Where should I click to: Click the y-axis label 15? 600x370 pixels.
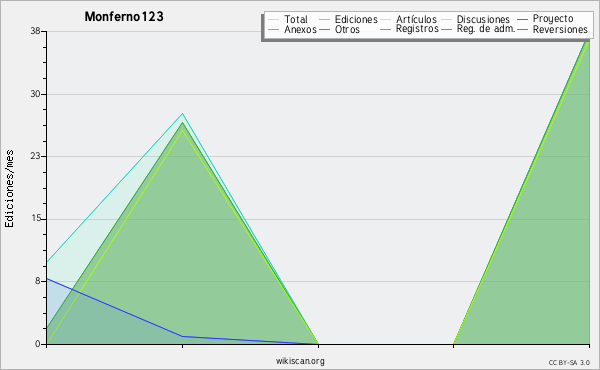(x=36, y=218)
